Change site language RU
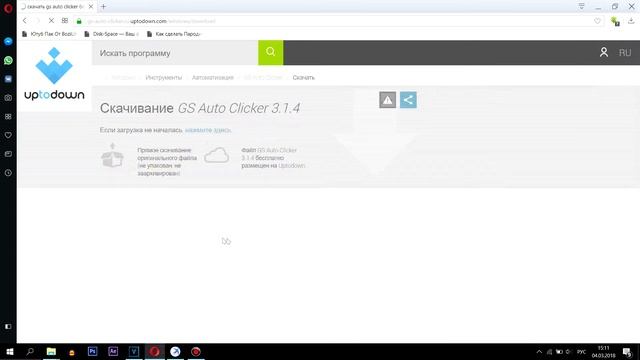Image resolution: width=640 pixels, height=360 pixels. click(624, 53)
